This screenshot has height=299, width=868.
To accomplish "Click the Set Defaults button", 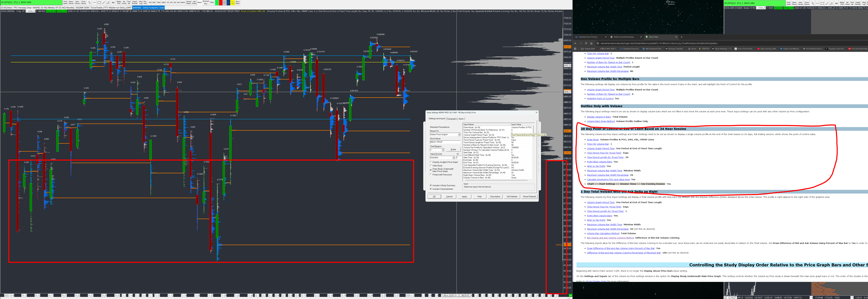I will pos(512,197).
